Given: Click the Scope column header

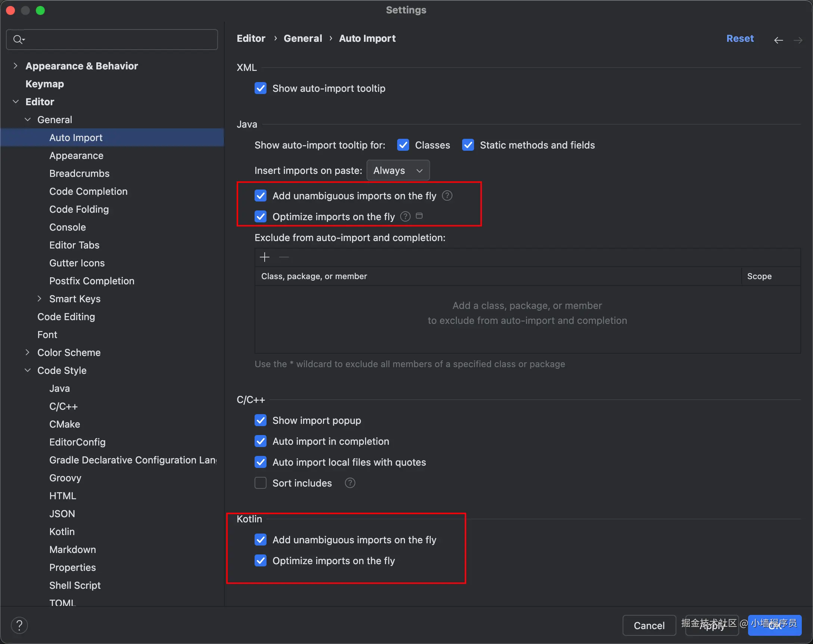Looking at the screenshot, I should tap(759, 276).
